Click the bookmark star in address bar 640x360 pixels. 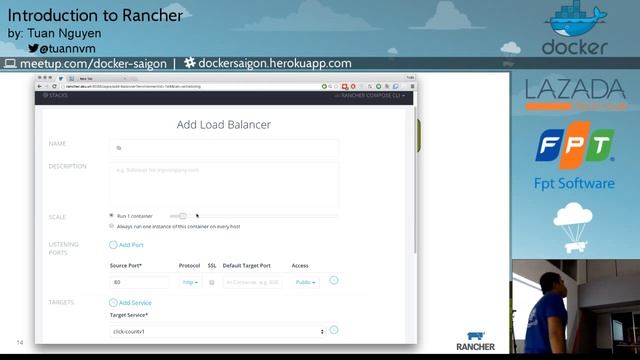(x=337, y=87)
